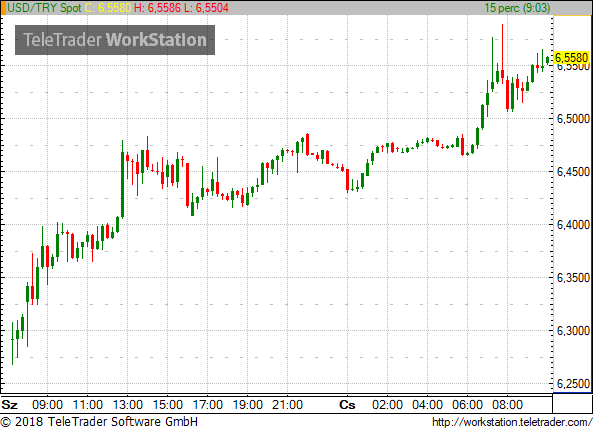593x431 pixels.
Task: Click the low value L: 6,5504
Action: 206,8
